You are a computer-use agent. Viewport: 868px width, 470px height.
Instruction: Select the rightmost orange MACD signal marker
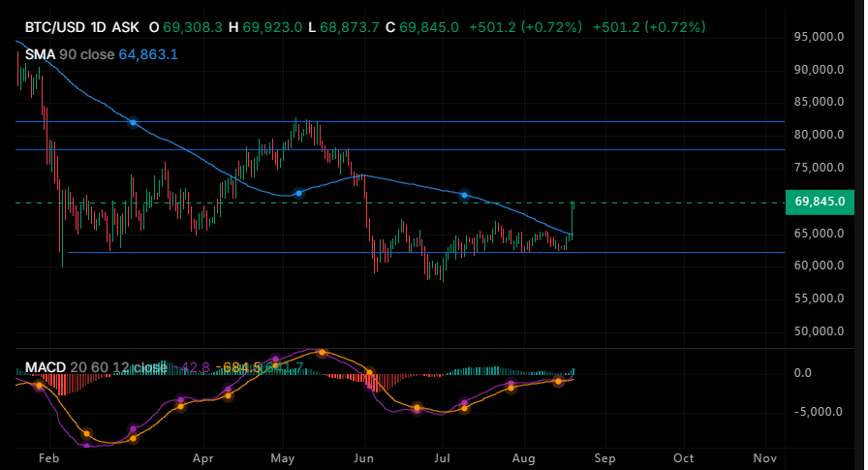click(x=559, y=381)
